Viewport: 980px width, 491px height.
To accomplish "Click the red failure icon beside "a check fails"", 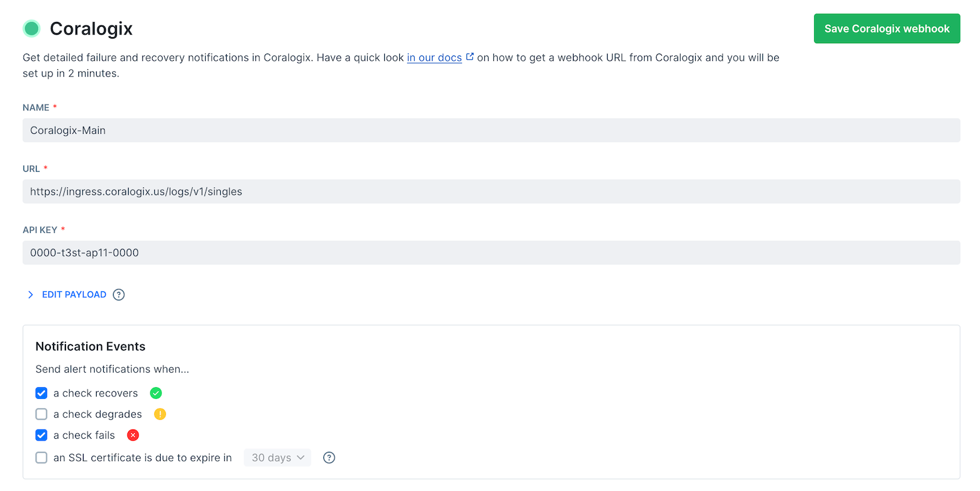I will 133,435.
